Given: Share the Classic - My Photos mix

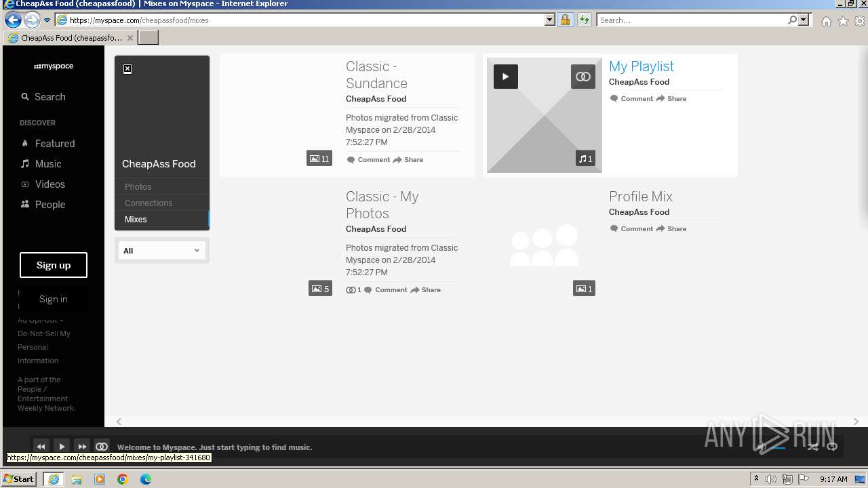Looking at the screenshot, I should [x=426, y=290].
